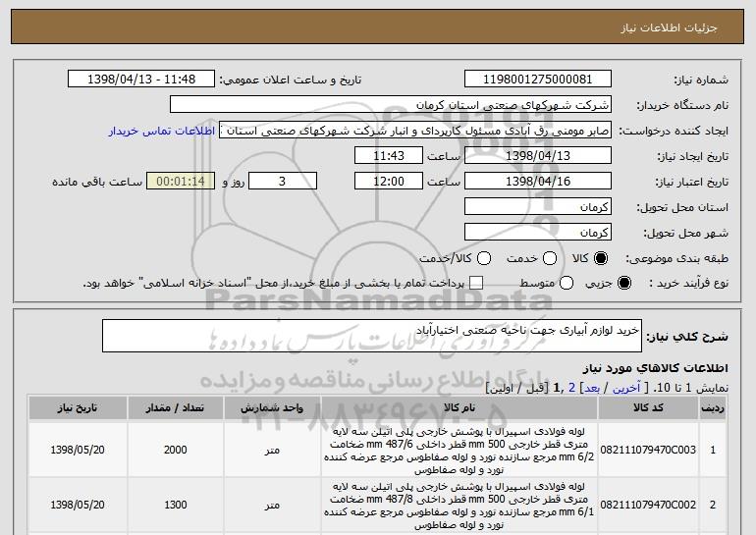Select the کالا radio button
Screen dimensions: 756x535
tap(600, 258)
